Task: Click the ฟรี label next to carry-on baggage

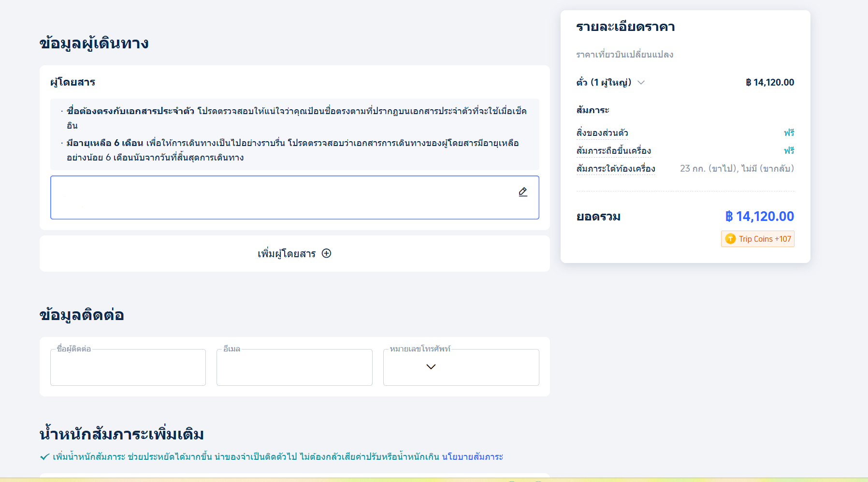Action: (x=790, y=150)
